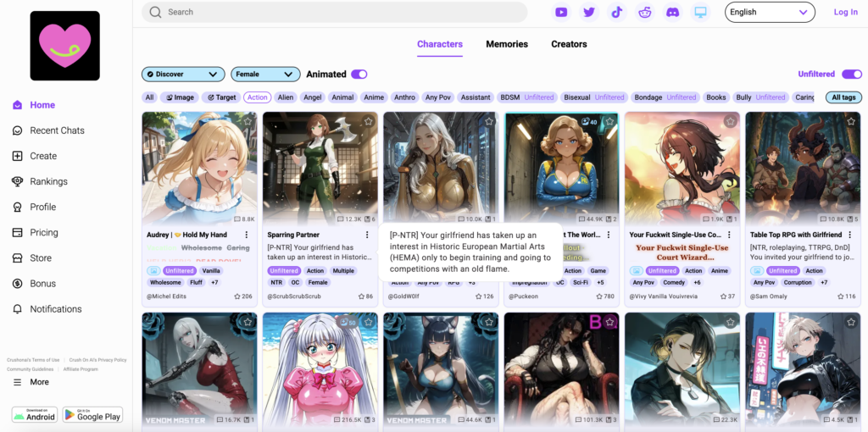Select the Image tag chip

[180, 97]
